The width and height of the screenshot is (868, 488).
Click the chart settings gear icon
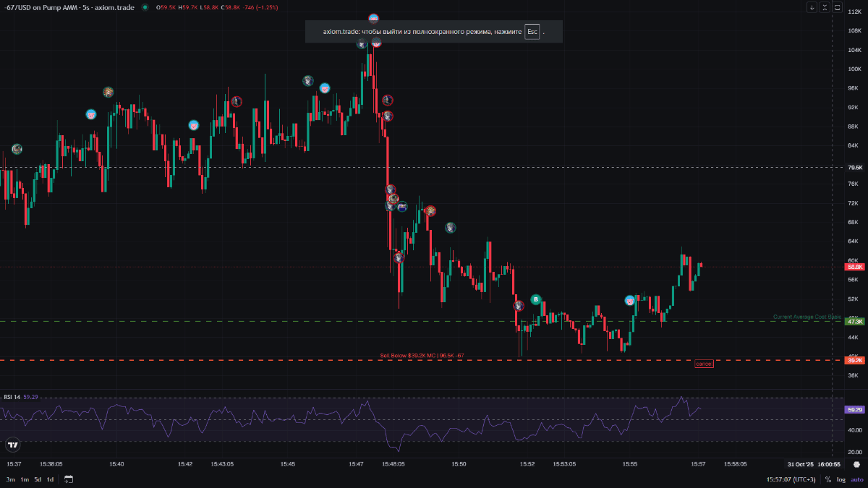856,464
